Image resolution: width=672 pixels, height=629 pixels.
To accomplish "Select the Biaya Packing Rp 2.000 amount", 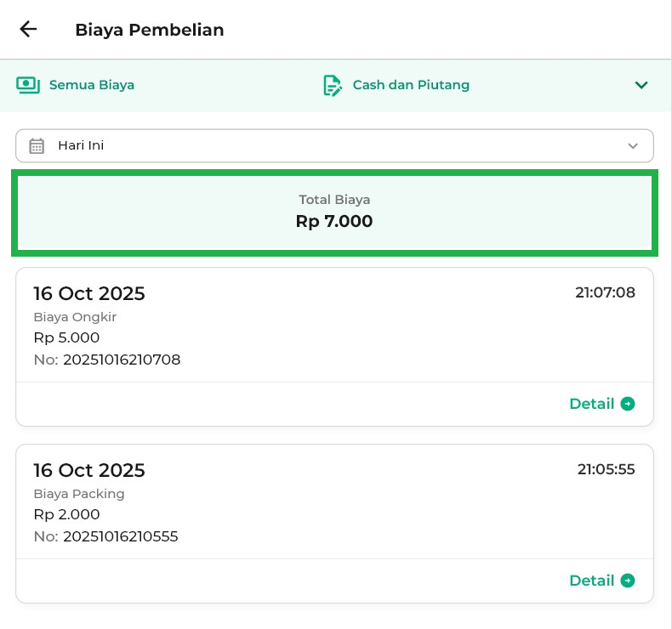I will pyautogui.click(x=66, y=514).
